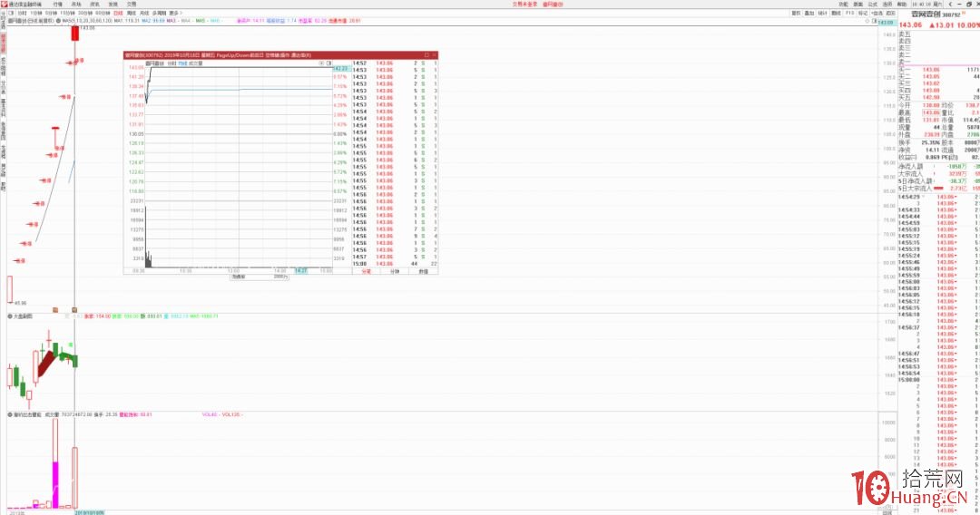
Task: Click the back arrow icon in title bar
Action: click(x=950, y=4)
